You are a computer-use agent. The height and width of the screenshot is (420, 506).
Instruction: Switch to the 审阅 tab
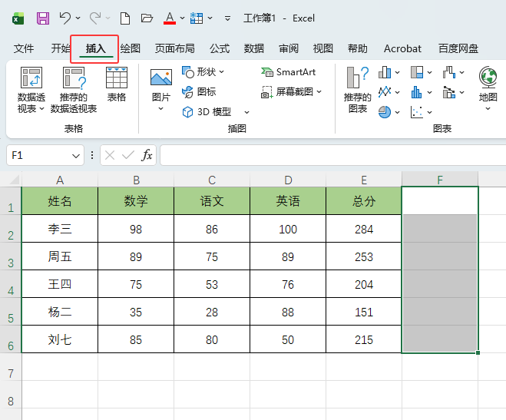[x=289, y=48]
